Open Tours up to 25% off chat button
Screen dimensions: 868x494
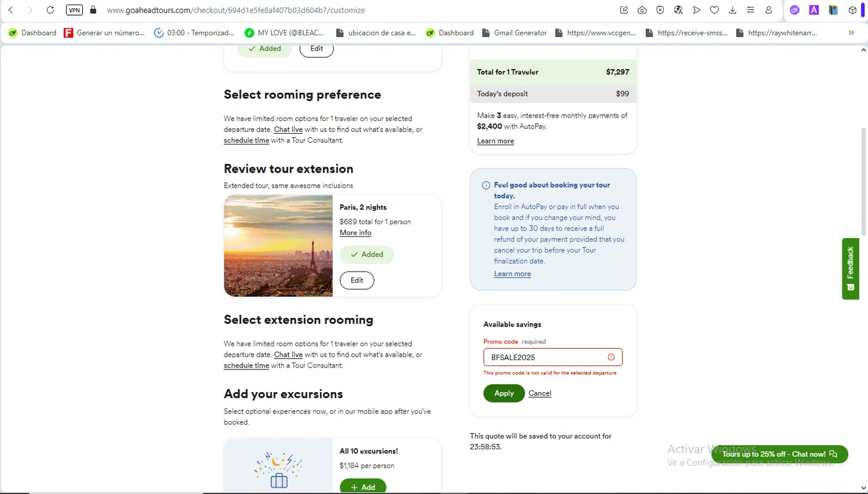(779, 454)
